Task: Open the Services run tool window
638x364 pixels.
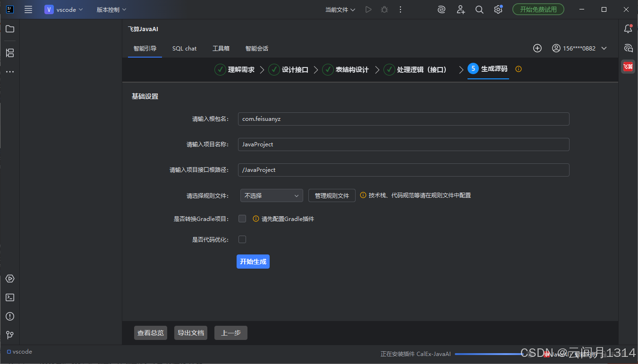Action: [10, 279]
